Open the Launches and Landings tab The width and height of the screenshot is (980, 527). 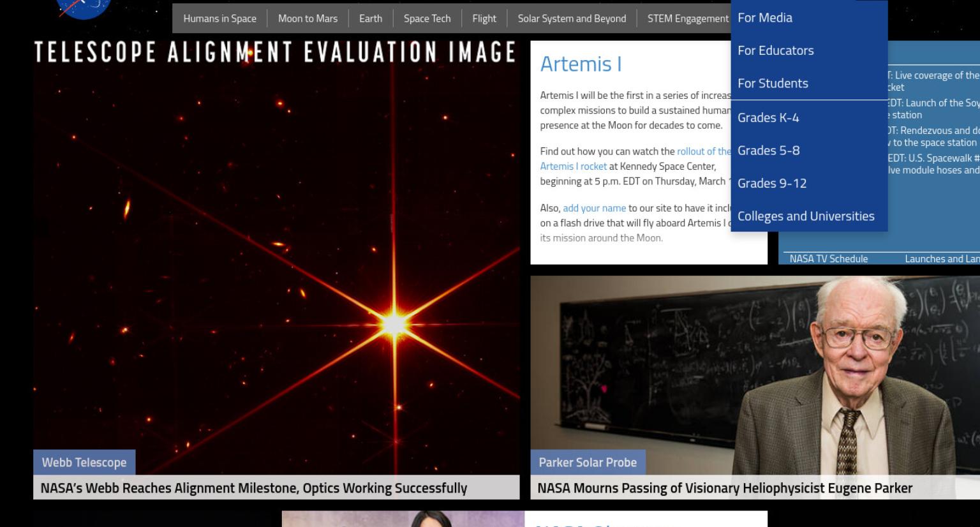click(x=942, y=258)
